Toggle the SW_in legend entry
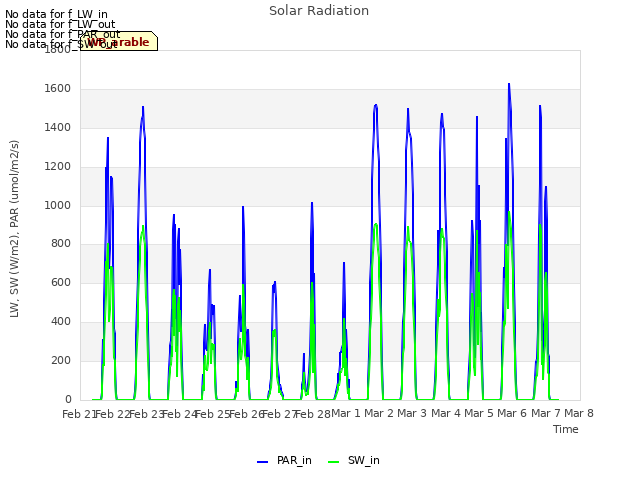640x480 pixels. [x=354, y=460]
